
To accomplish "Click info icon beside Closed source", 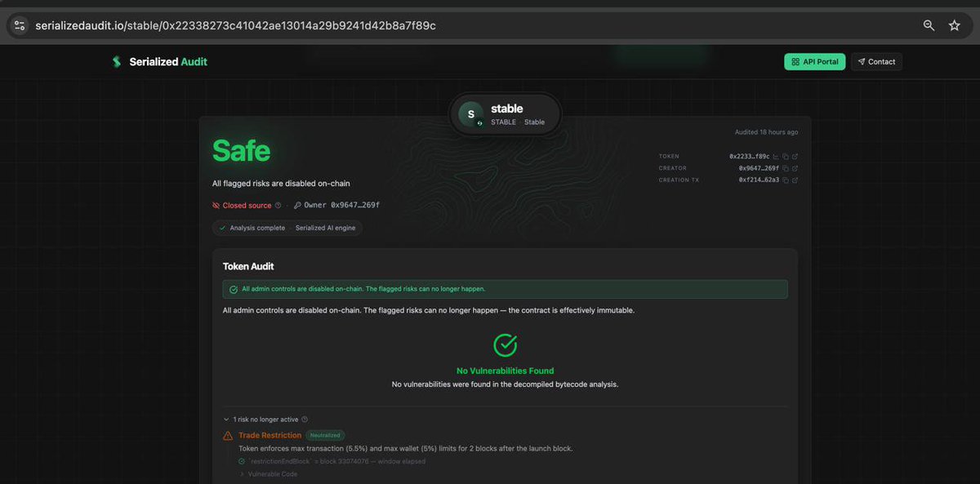I will point(278,206).
